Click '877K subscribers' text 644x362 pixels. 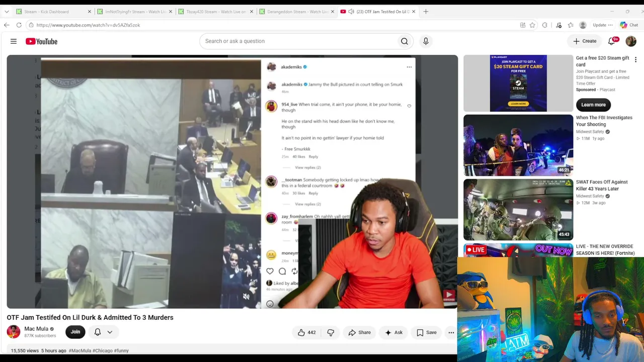40,336
